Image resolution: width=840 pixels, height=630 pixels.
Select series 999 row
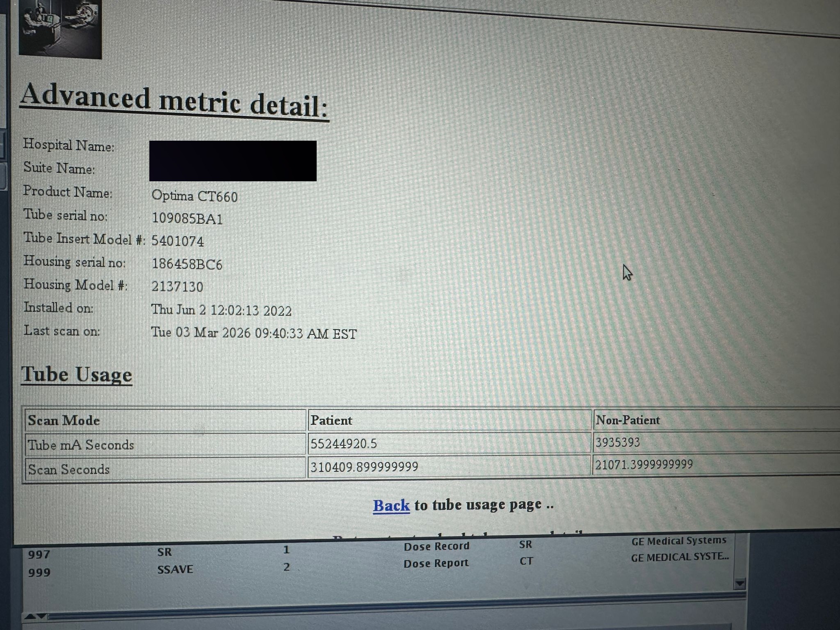(x=39, y=572)
